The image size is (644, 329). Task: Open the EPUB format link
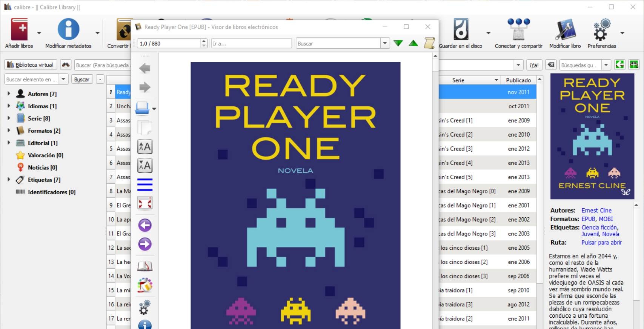pos(588,219)
